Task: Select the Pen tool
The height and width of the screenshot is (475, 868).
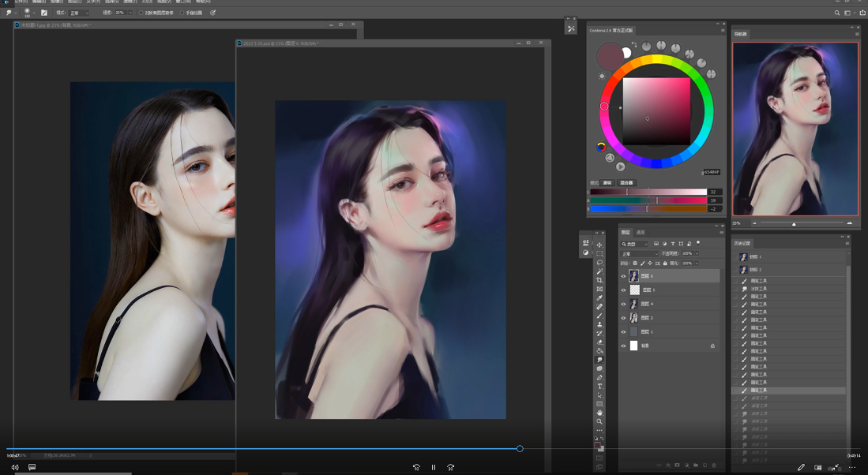Action: 599,377
